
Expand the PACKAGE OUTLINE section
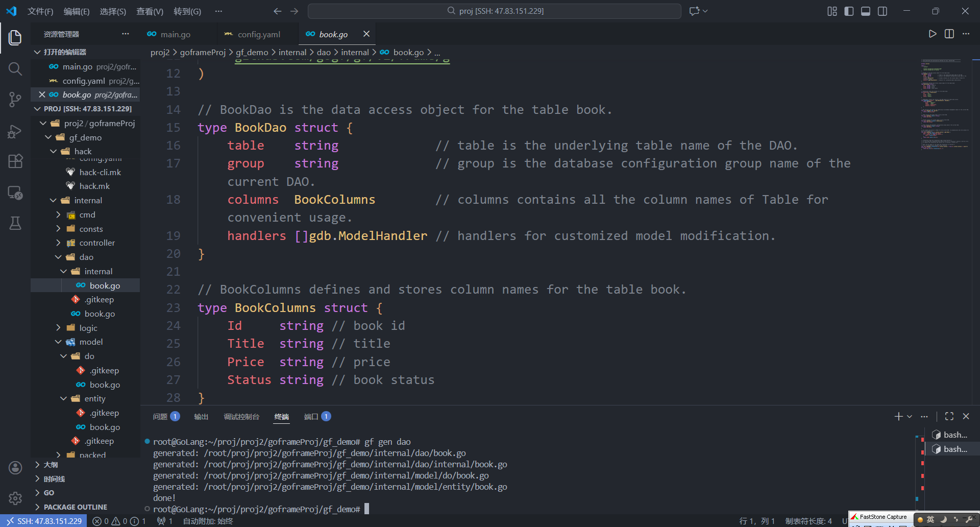point(75,507)
